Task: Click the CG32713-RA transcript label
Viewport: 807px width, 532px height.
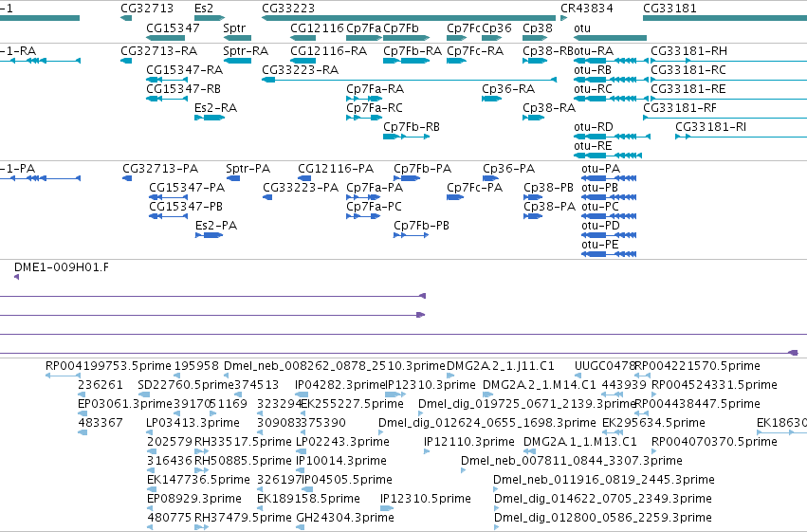Action: click(159, 51)
